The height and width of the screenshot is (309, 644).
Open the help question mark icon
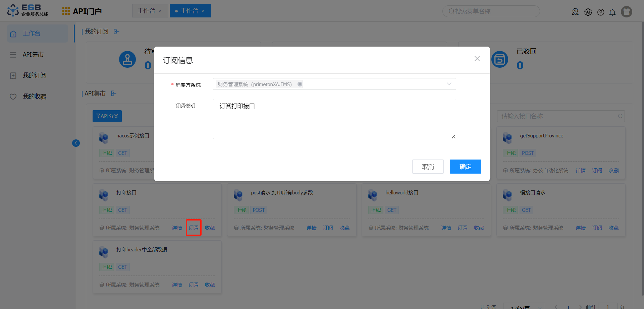[601, 12]
